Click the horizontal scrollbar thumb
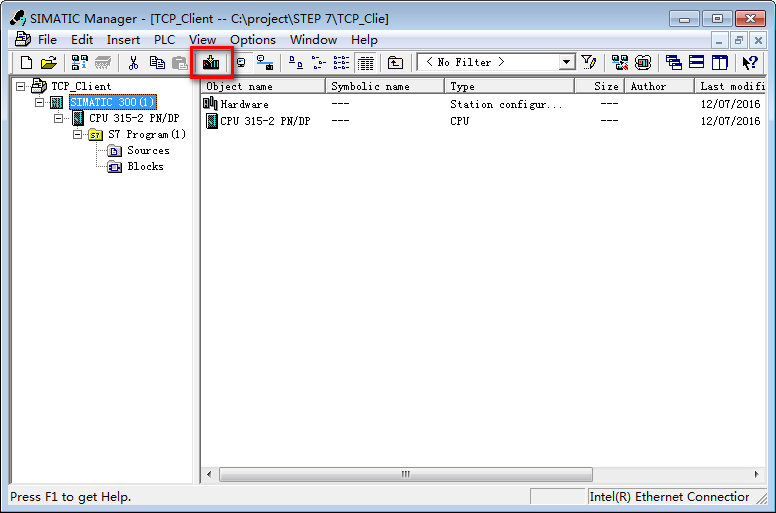Image resolution: width=776 pixels, height=513 pixels. (406, 474)
